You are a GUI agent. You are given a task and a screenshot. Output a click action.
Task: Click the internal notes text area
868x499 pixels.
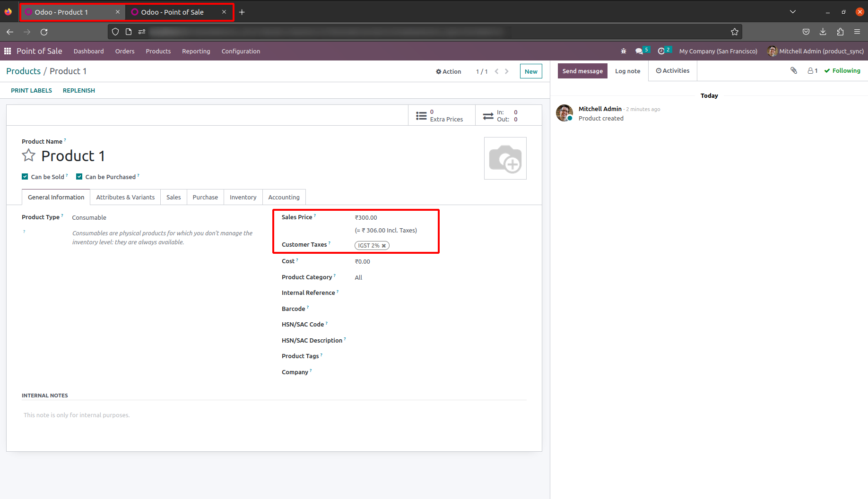(274, 415)
